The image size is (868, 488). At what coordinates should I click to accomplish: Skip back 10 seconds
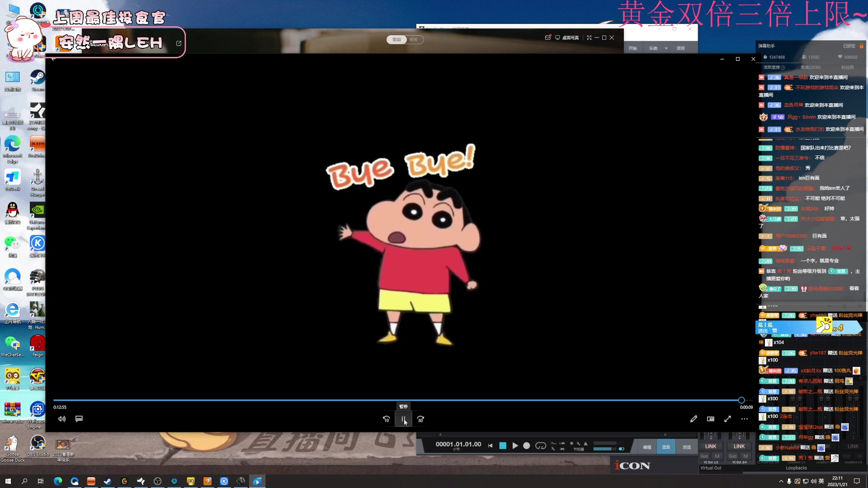(386, 419)
